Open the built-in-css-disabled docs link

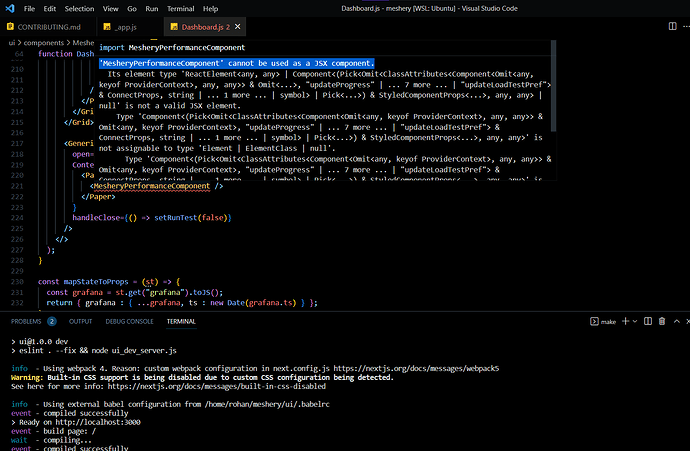point(217,386)
